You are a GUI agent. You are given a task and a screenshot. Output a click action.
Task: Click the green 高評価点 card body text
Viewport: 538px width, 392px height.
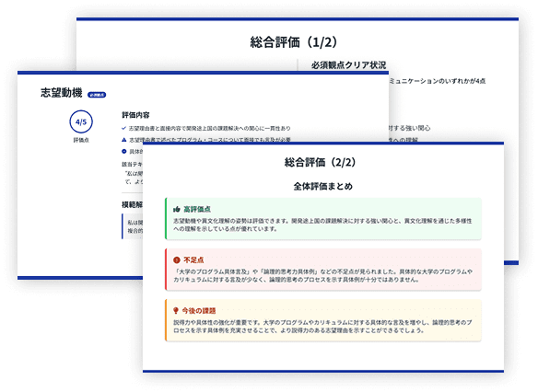322,225
